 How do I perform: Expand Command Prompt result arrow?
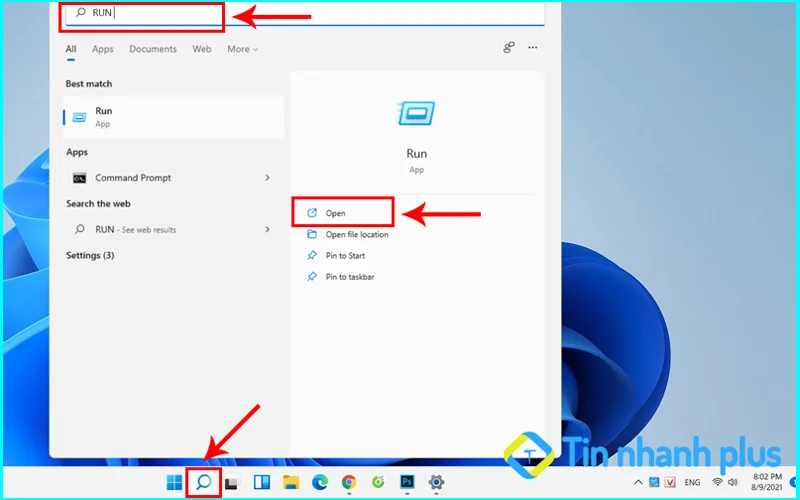(x=267, y=178)
